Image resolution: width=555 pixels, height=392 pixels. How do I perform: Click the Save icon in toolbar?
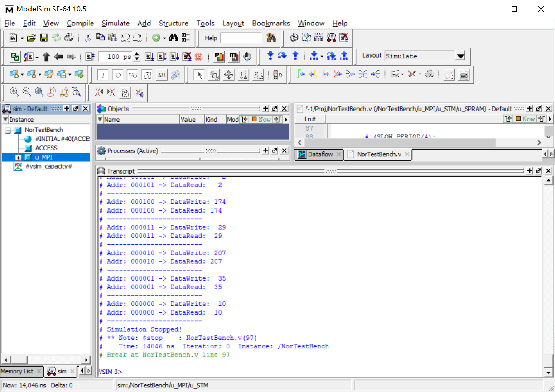pyautogui.click(x=44, y=38)
